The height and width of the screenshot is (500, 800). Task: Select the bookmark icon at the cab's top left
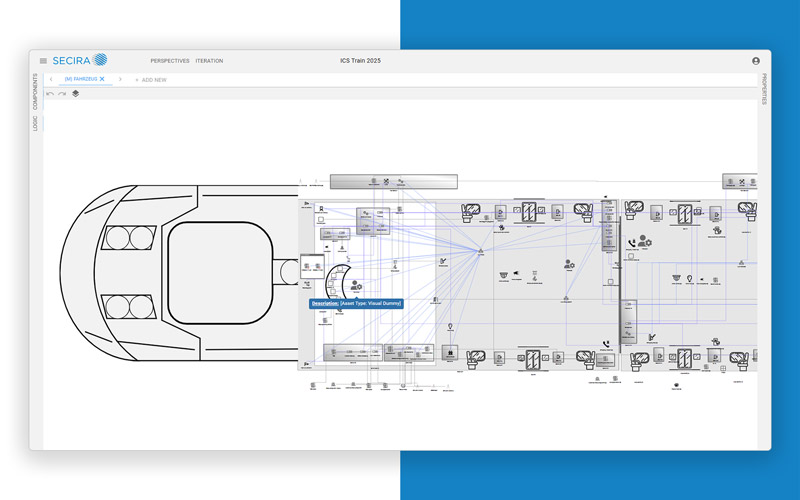(x=321, y=208)
